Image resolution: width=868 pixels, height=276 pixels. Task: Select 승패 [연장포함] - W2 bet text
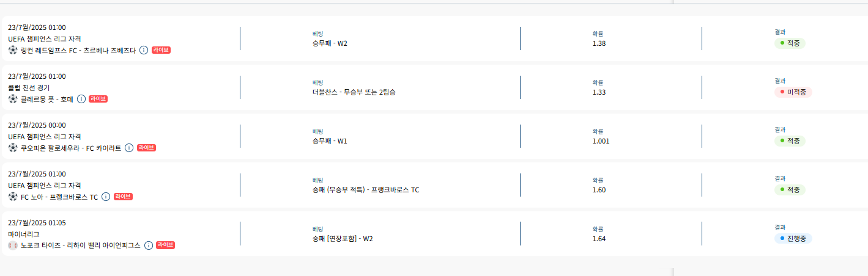[343, 239]
